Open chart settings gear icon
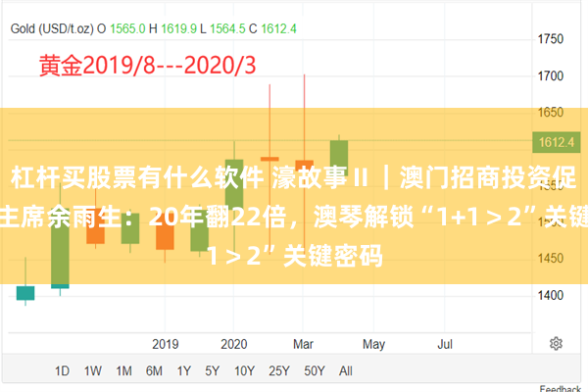The width and height of the screenshot is (588, 392). click(x=556, y=344)
